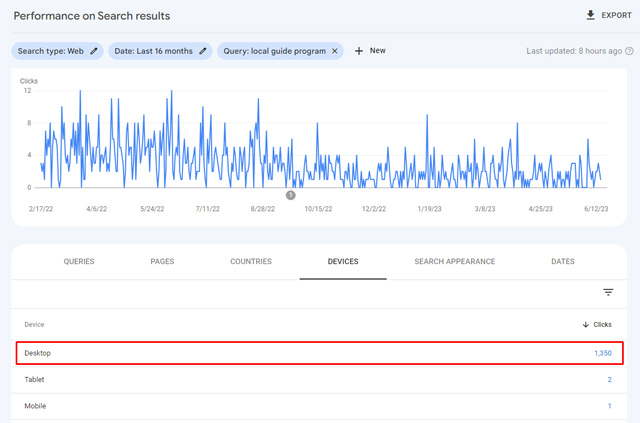Open the Pages tab
Image resolution: width=640 pixels, height=423 pixels.
point(162,262)
